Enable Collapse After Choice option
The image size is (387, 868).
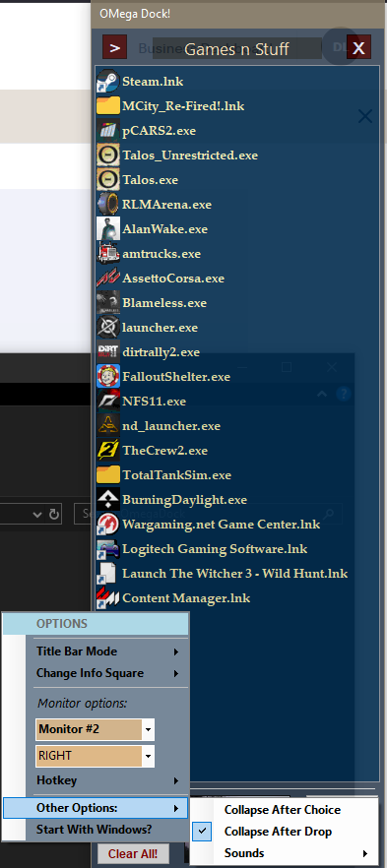(283, 809)
